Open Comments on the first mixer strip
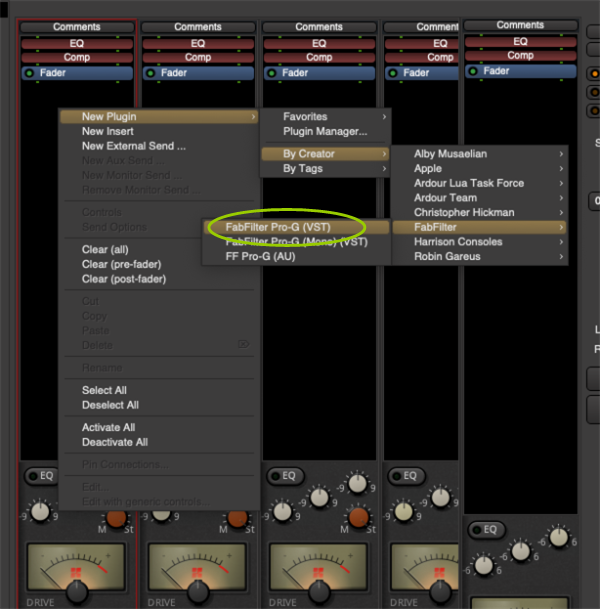 click(77, 27)
